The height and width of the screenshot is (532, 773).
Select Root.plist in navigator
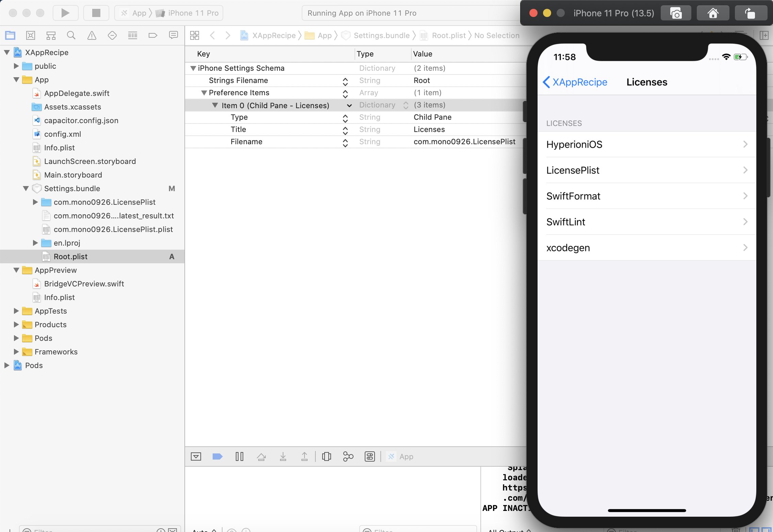pos(70,256)
